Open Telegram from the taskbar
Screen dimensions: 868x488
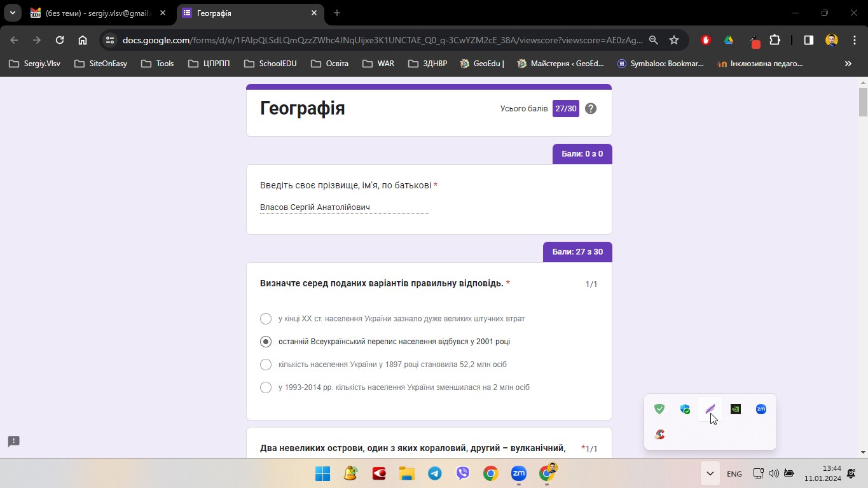click(x=435, y=473)
